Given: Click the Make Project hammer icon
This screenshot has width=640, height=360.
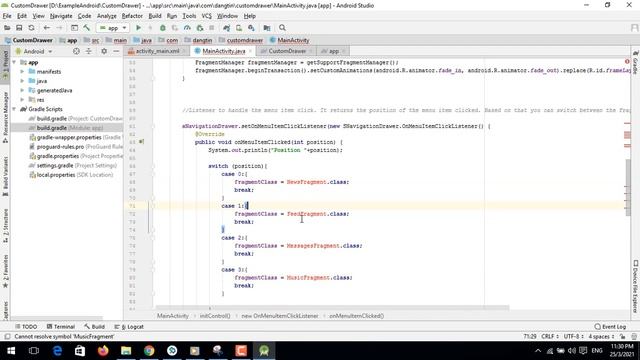Looking at the screenshot, I should pyautogui.click(x=87, y=28).
